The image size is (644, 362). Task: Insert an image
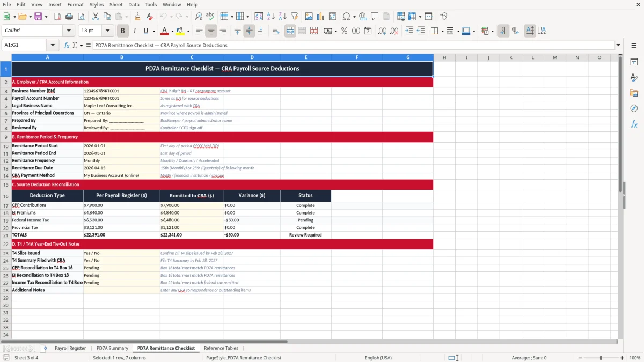[309, 17]
